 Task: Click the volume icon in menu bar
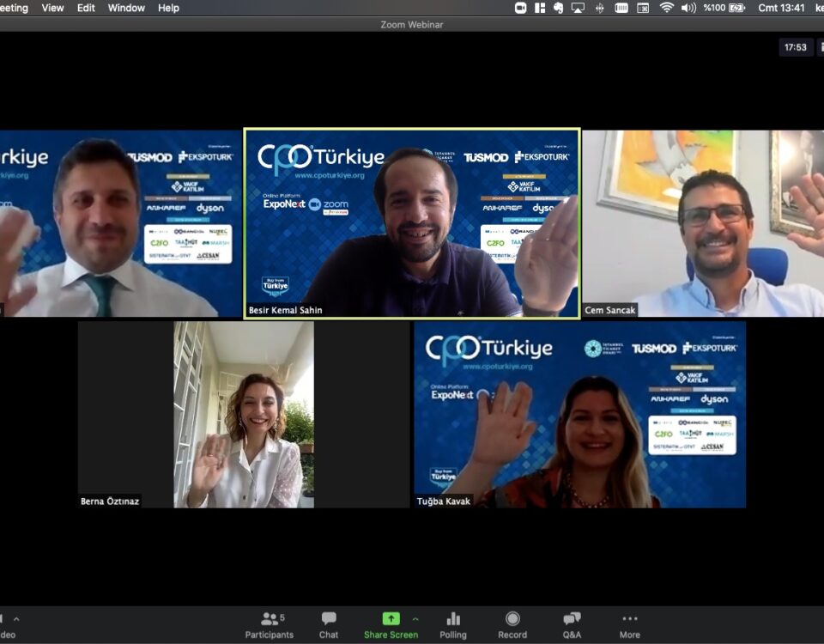click(688, 8)
